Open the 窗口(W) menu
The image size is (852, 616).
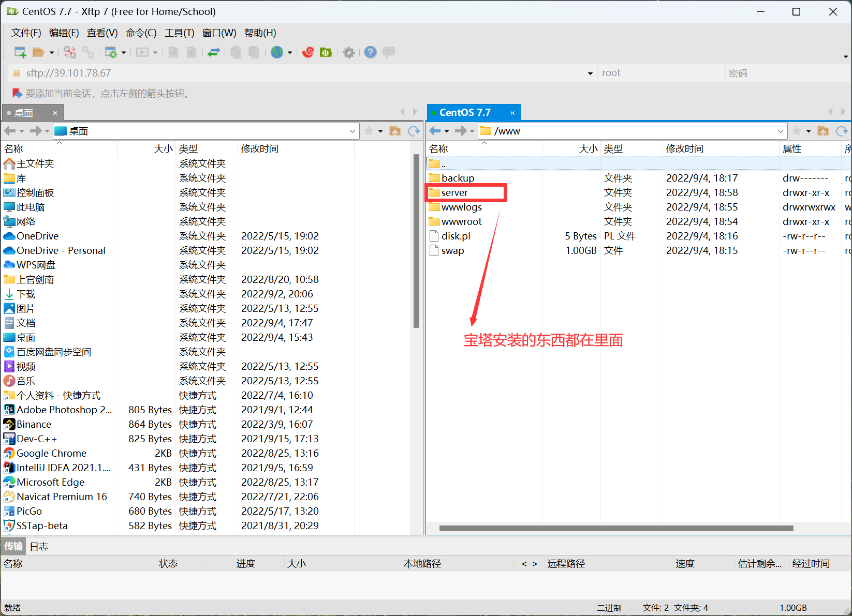pos(219,33)
